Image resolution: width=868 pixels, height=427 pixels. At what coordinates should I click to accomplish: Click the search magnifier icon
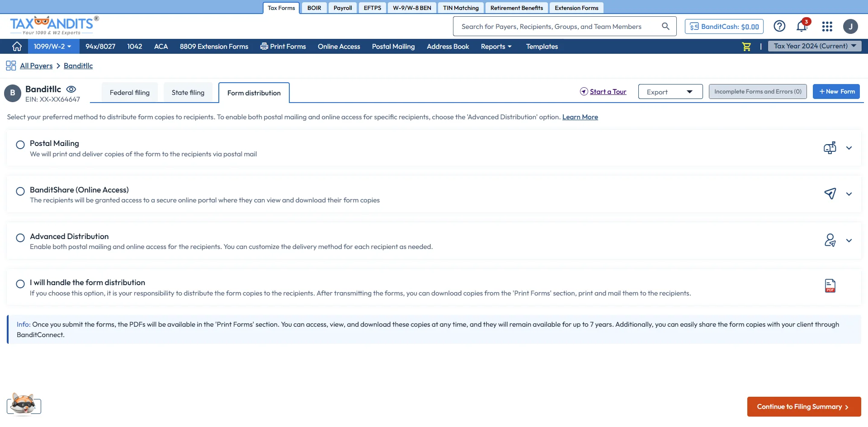(x=665, y=26)
